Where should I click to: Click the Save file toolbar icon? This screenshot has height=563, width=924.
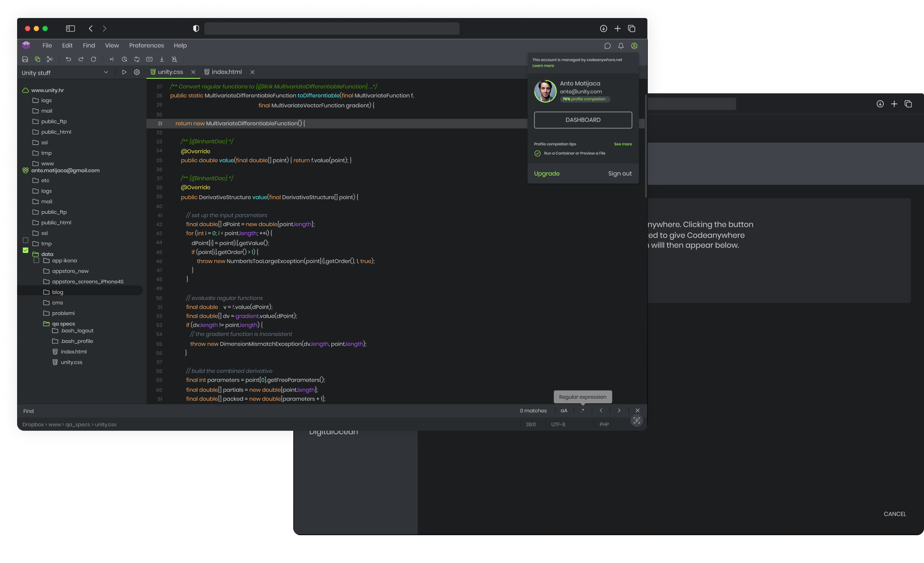click(x=25, y=59)
